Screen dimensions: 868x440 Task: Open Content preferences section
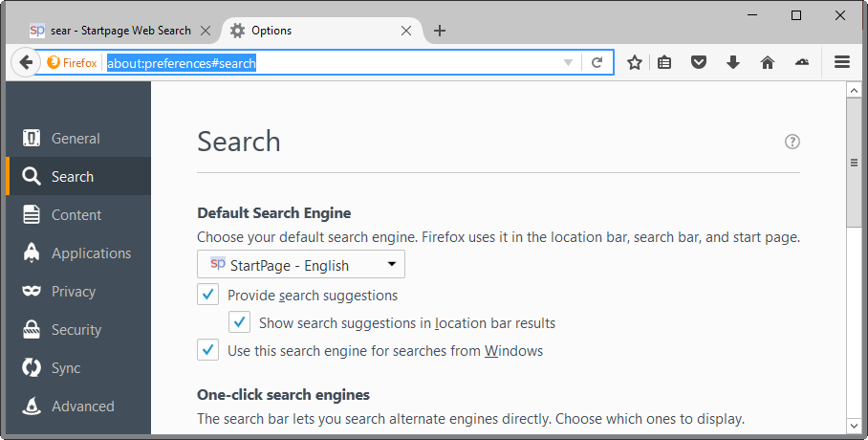pos(78,214)
